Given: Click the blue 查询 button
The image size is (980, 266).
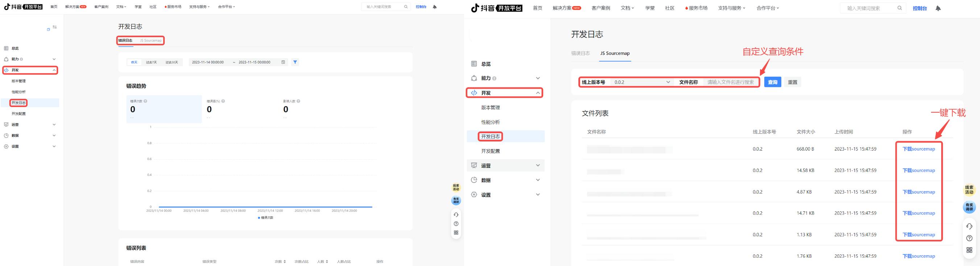Looking at the screenshot, I should click(772, 82).
